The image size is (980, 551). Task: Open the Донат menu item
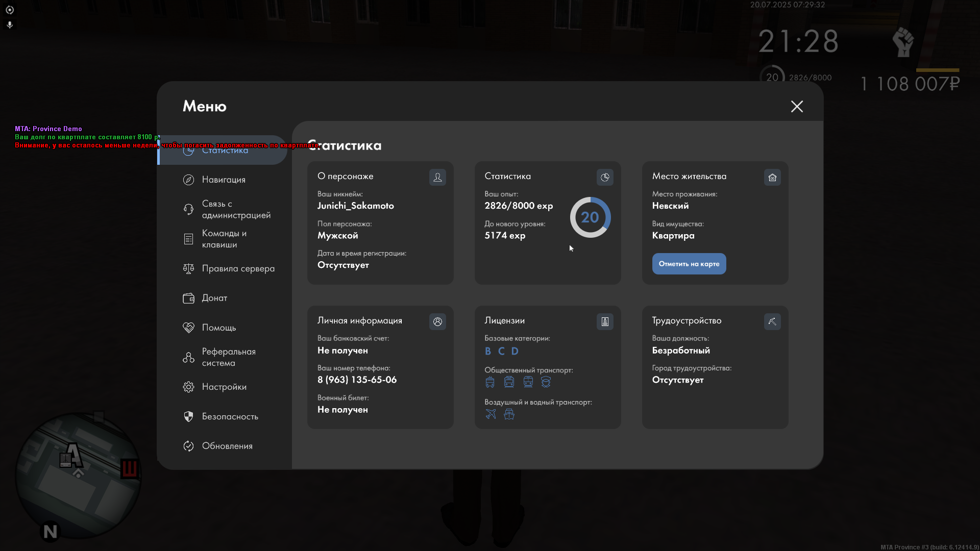(214, 298)
